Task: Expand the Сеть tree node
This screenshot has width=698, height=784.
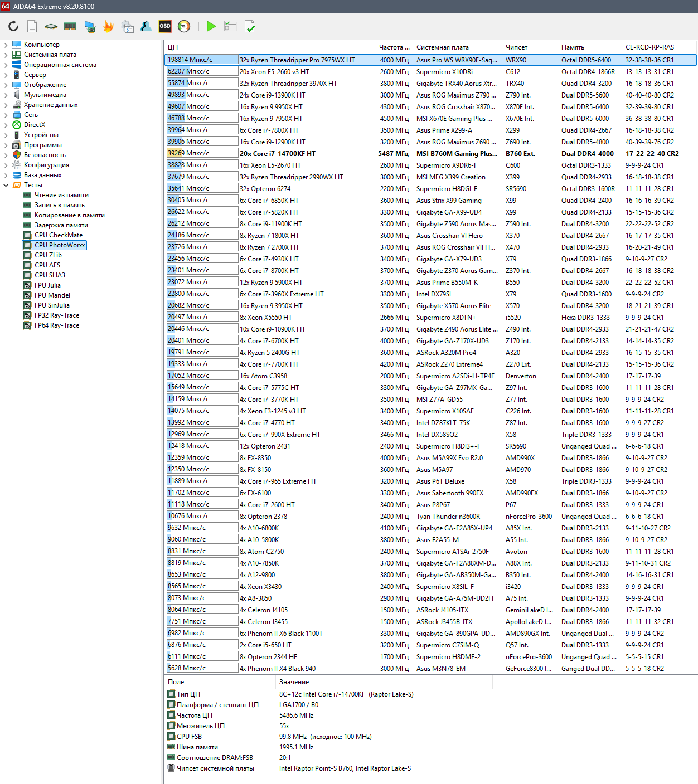Action: coord(6,115)
